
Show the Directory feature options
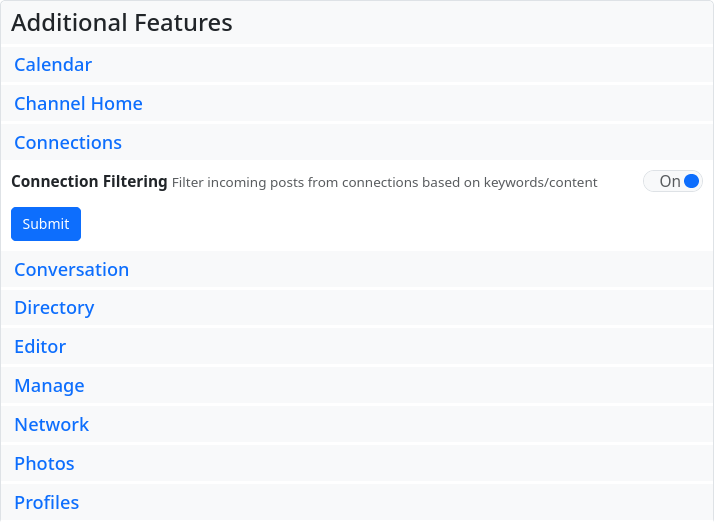click(x=54, y=308)
